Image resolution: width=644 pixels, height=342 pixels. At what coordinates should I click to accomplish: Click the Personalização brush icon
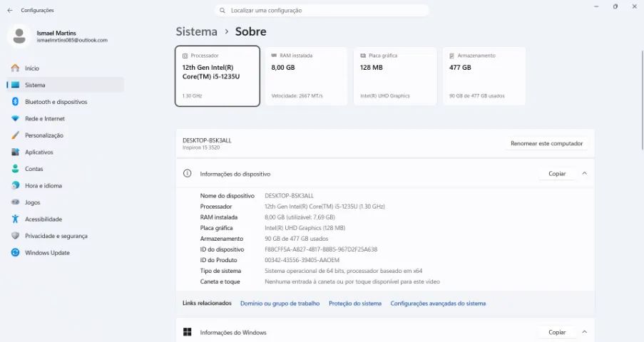coord(15,135)
